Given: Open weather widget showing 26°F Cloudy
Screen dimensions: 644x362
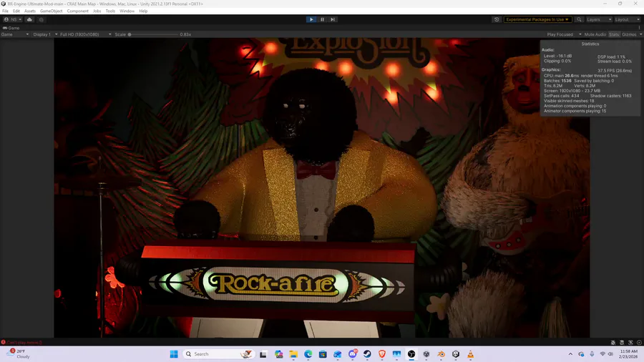Looking at the screenshot, I should coord(19,354).
